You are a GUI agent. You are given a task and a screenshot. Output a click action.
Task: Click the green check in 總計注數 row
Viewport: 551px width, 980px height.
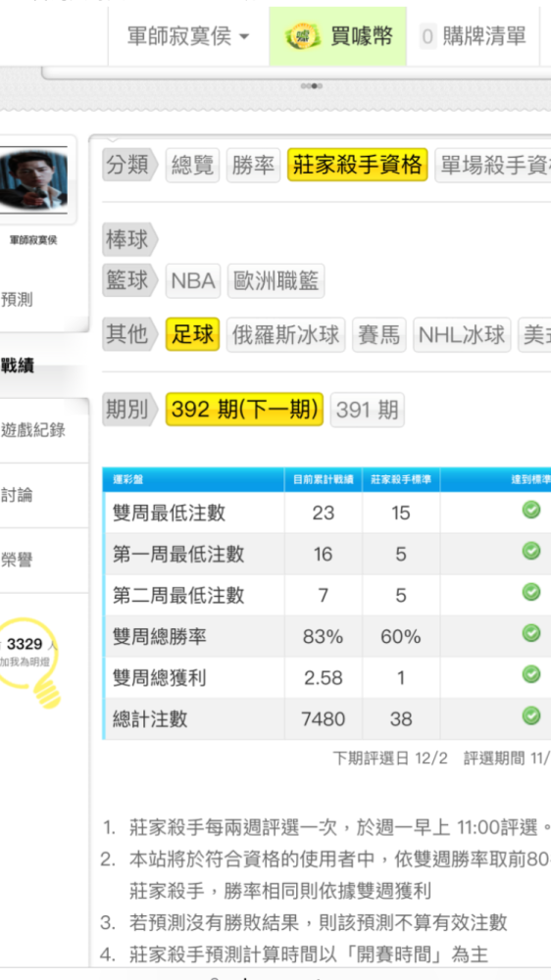coord(531,714)
